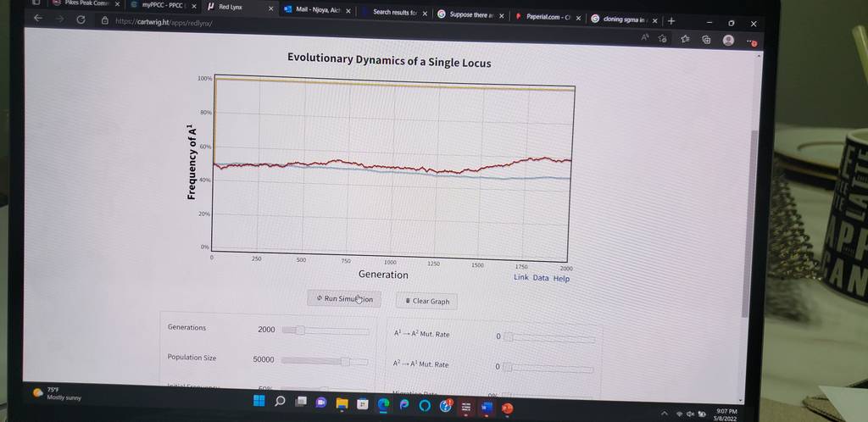Click the Generations slider handle
The image size is (868, 422).
pyautogui.click(x=299, y=330)
